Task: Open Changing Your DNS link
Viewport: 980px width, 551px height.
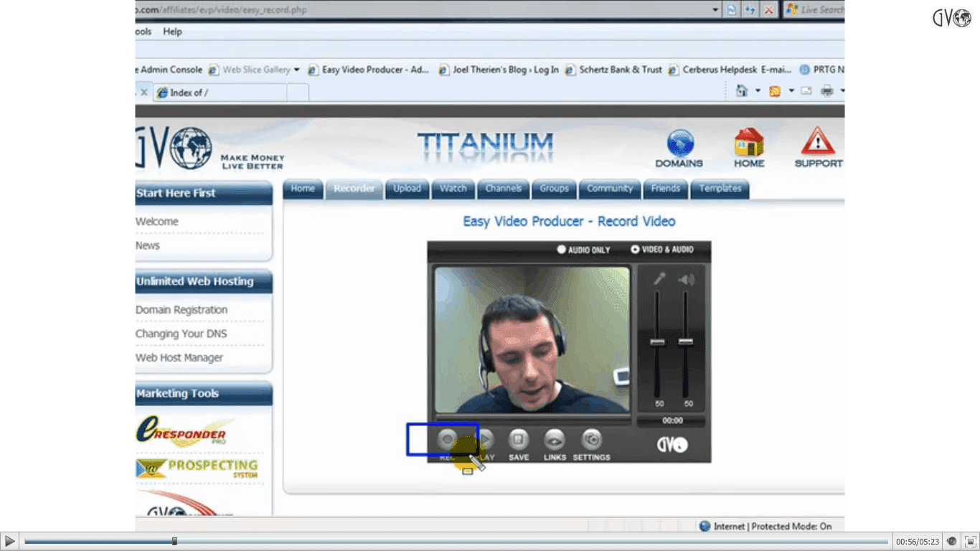Action: click(182, 334)
